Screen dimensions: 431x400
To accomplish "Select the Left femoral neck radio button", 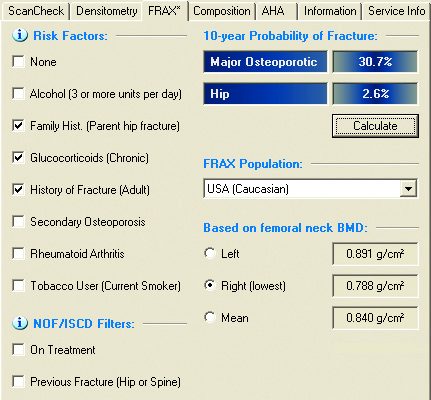I will coord(210,253).
